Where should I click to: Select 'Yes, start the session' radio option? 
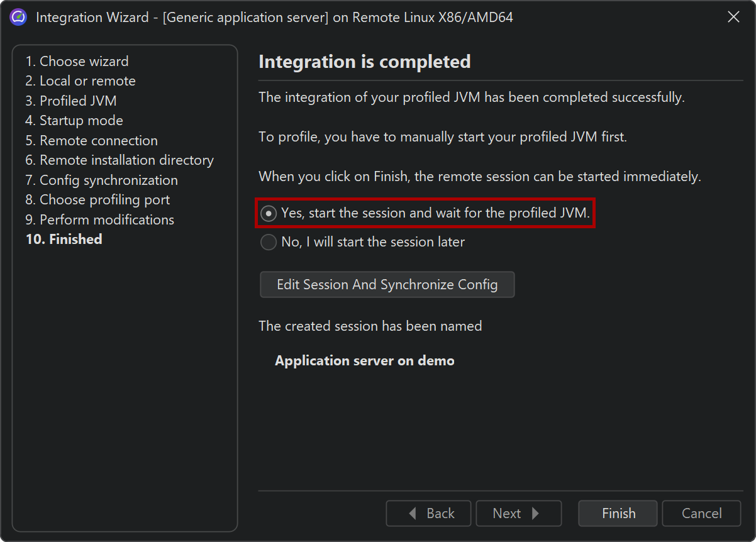pos(269,214)
